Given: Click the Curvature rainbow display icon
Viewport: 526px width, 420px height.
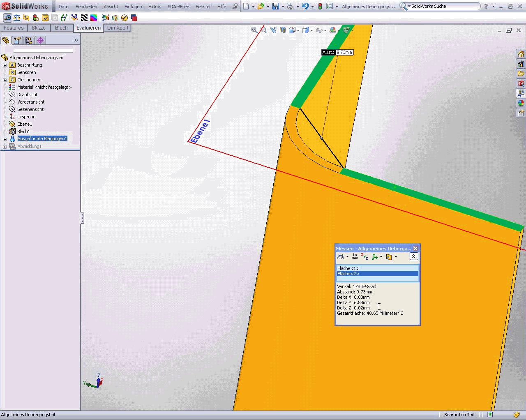Looking at the screenshot, I should pyautogui.click(x=94, y=18).
